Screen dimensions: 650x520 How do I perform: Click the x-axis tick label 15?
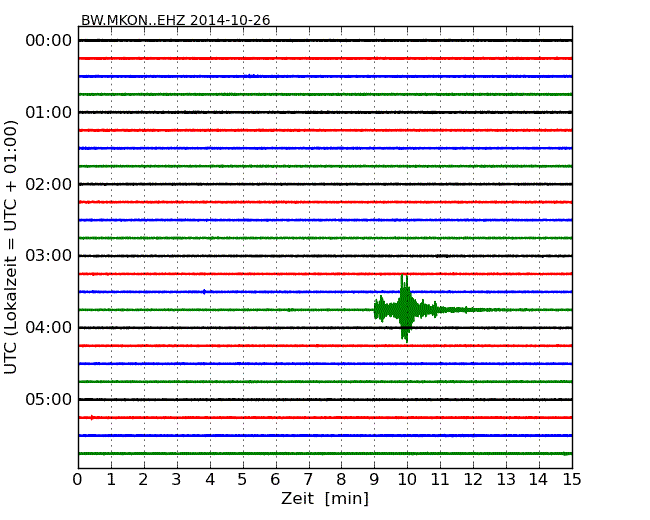[x=572, y=480]
